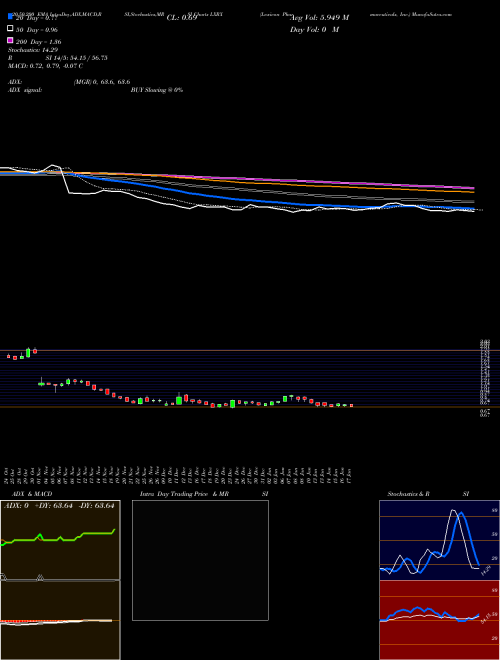Viewport: 500px width, 660px height.
Task: Click the 'BUY Slowing @ 0%' signal text
Action: (157, 90)
